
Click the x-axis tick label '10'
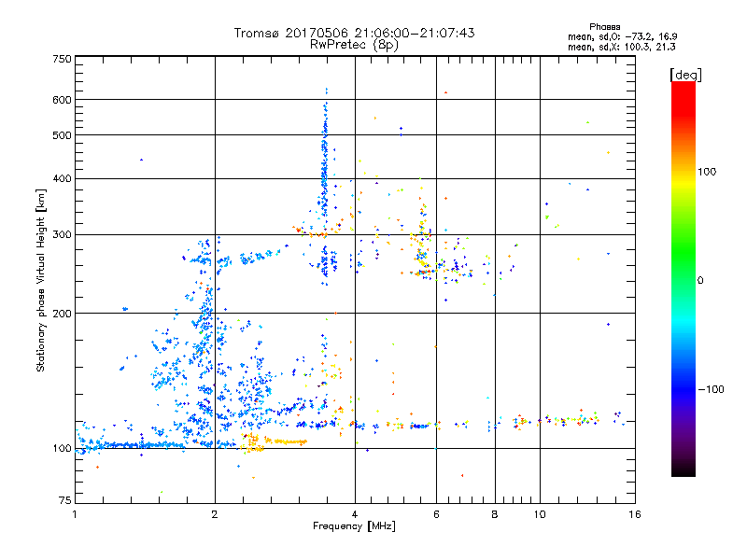point(540,514)
